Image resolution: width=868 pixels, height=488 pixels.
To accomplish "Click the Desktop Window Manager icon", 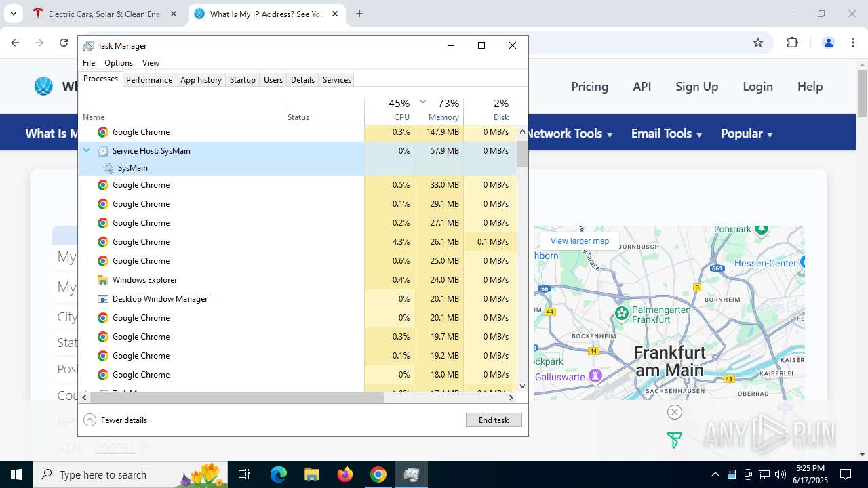I will [x=103, y=299].
